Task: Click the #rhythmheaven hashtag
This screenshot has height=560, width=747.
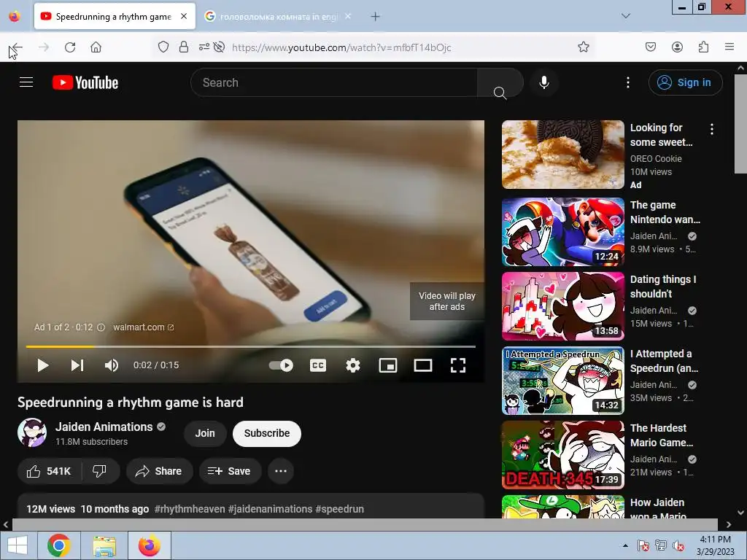Action: pyautogui.click(x=190, y=509)
